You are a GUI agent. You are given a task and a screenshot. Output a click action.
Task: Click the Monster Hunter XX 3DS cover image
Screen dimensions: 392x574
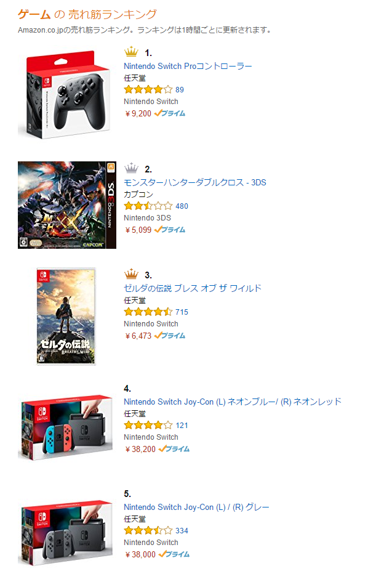67,205
